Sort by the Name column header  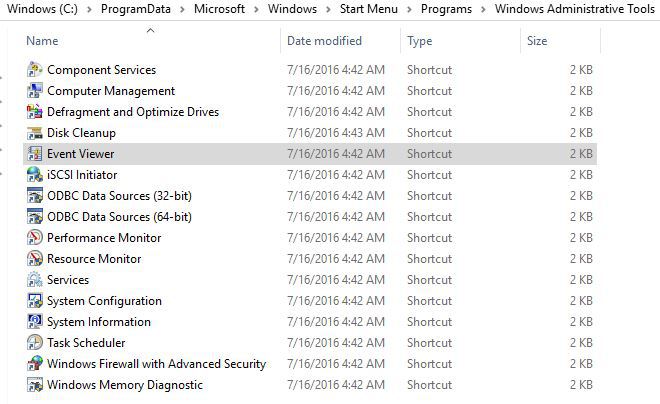(x=42, y=41)
